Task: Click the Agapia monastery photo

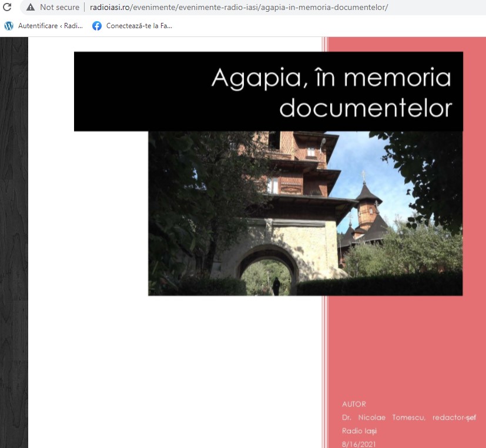Action: tap(306, 213)
